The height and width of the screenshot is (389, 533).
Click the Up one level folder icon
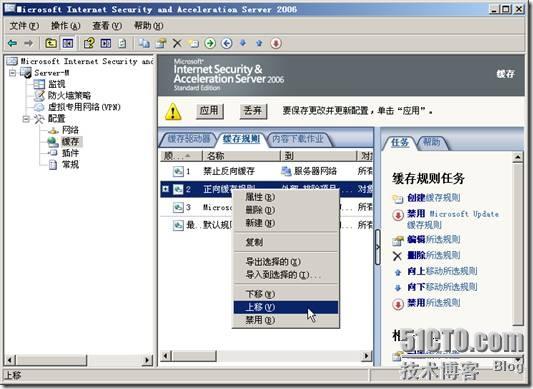[51, 43]
